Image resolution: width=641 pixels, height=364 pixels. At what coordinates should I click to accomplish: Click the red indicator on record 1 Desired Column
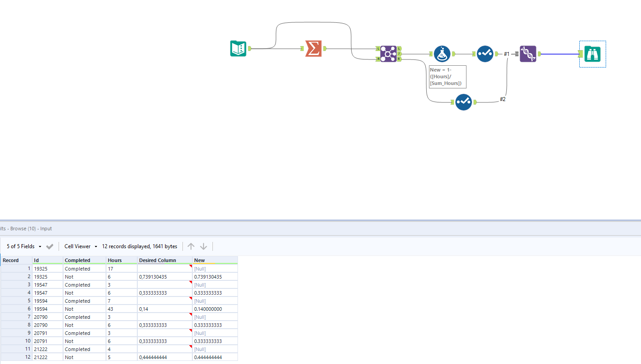(x=191, y=266)
